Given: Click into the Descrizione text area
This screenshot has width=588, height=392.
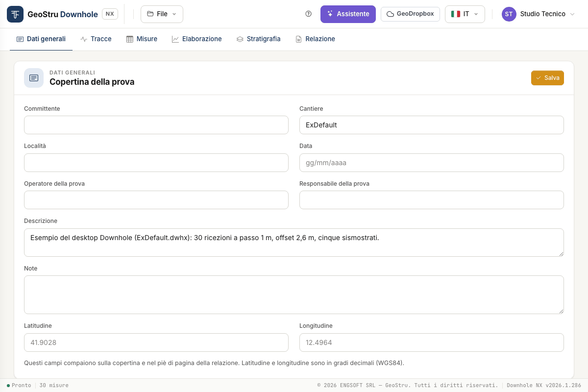Looking at the screenshot, I should click(294, 243).
